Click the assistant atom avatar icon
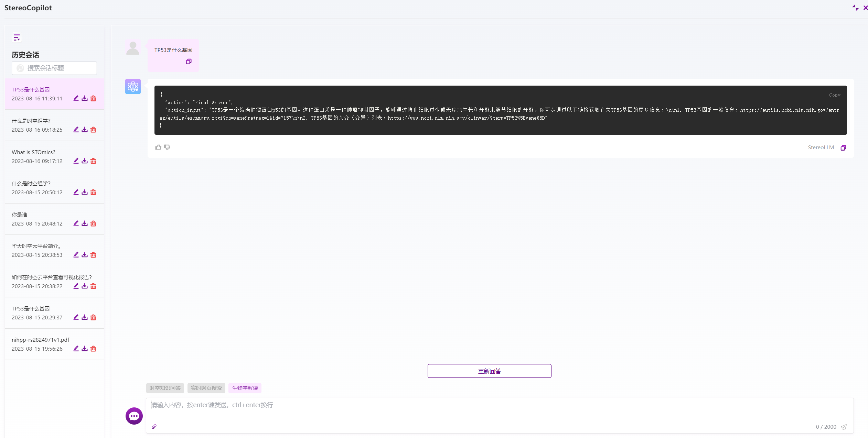868x438 pixels. coord(133,86)
